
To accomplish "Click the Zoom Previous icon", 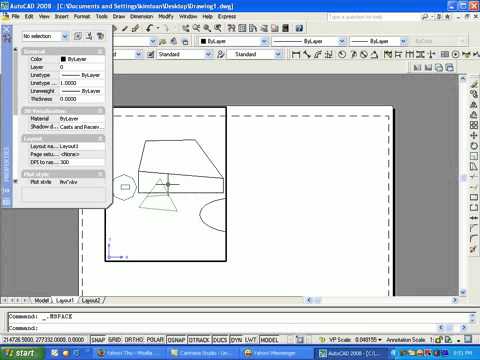I will [218, 28].
